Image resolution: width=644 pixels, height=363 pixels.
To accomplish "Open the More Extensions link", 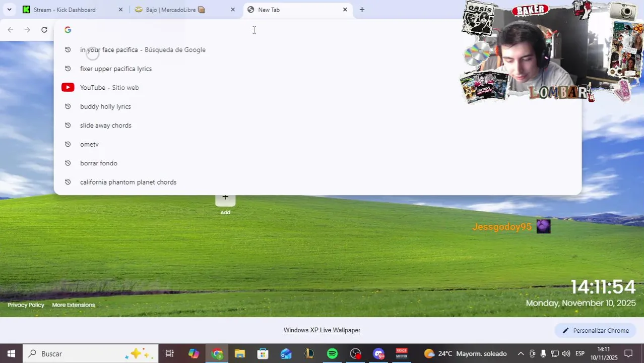I will [x=74, y=305].
